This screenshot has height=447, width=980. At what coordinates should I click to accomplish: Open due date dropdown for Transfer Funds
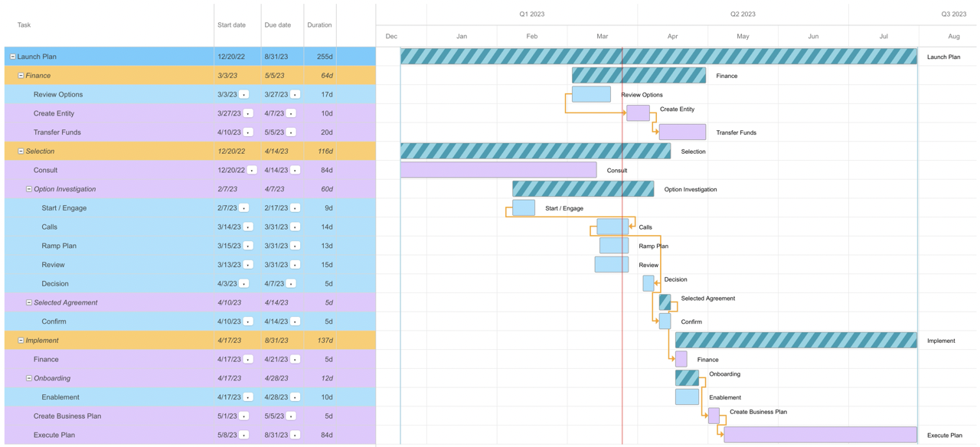(291, 132)
